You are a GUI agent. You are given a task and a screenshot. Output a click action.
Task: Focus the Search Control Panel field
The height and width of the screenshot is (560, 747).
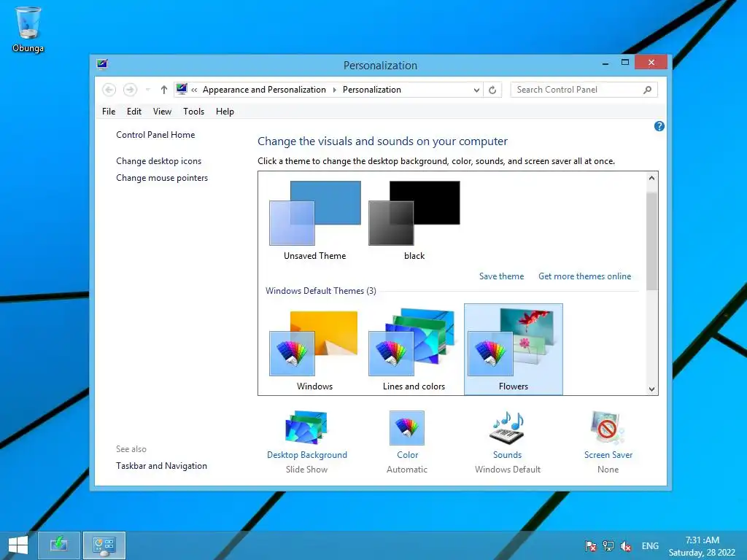(584, 90)
